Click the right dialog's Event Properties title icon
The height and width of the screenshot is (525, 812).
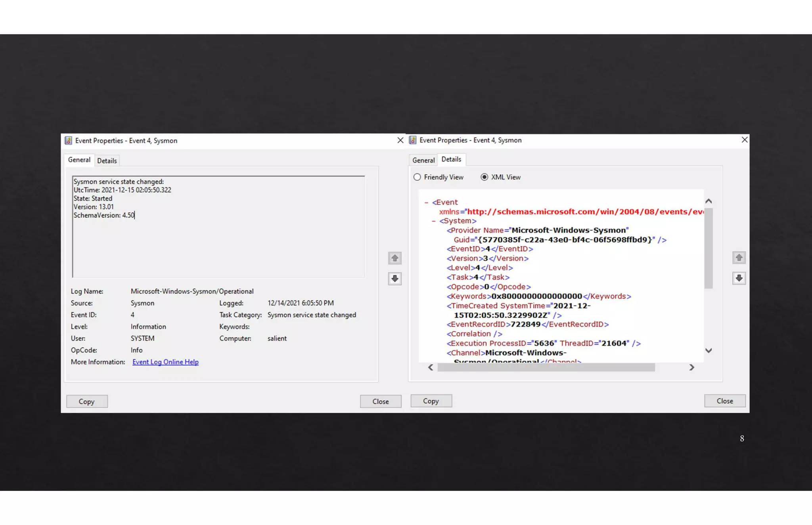tap(413, 140)
